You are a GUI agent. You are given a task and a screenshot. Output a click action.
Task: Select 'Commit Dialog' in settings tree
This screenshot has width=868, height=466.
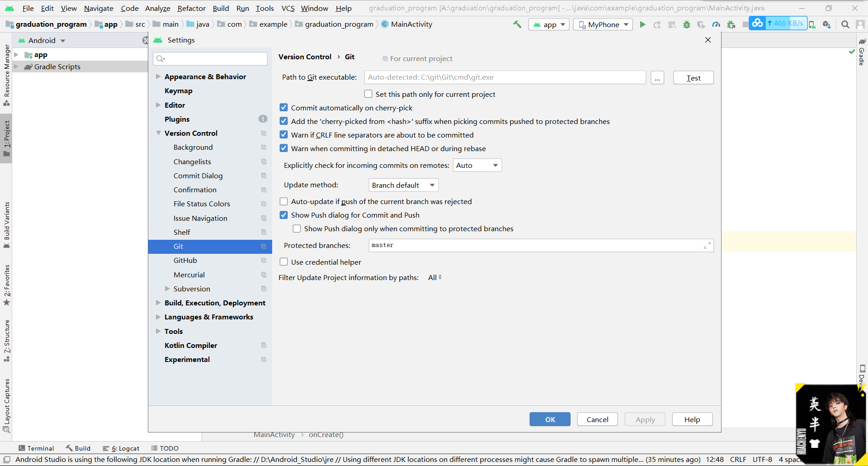[x=198, y=176]
